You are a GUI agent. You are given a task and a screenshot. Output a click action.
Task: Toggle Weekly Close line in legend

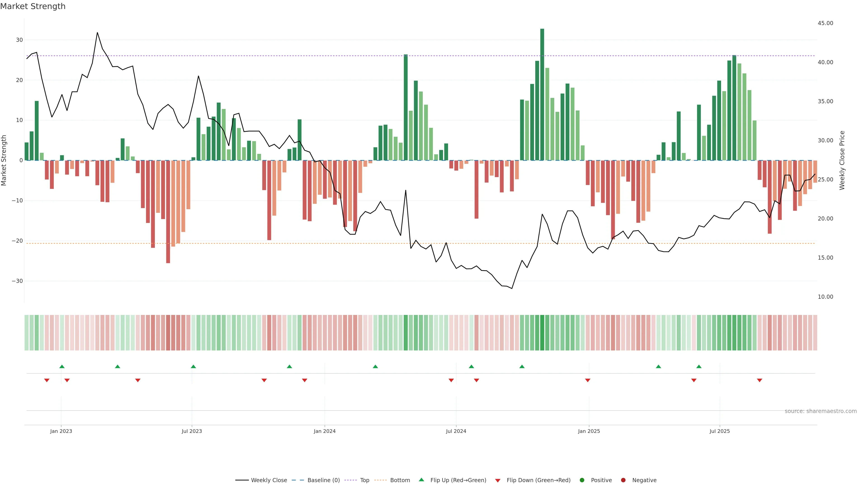coord(269,480)
